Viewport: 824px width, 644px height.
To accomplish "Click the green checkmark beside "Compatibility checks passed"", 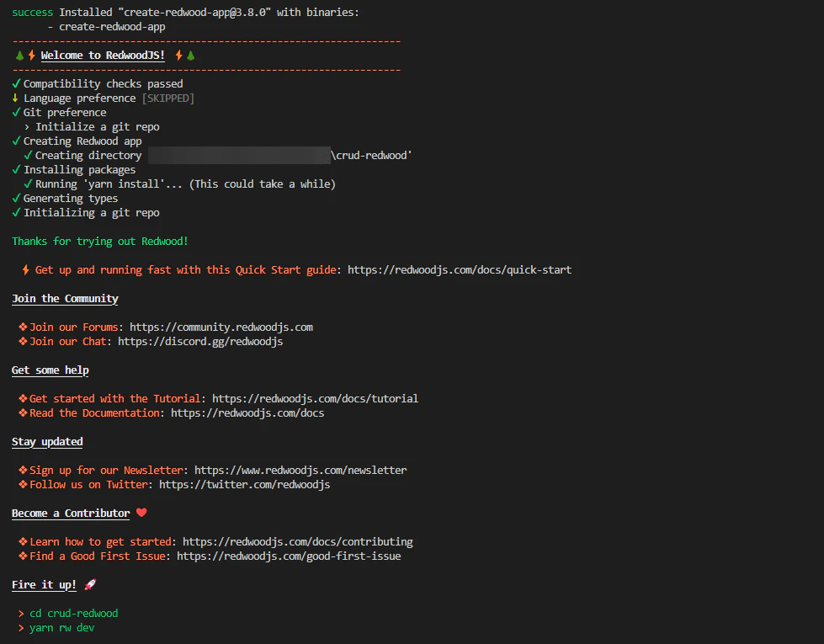I will tap(15, 83).
